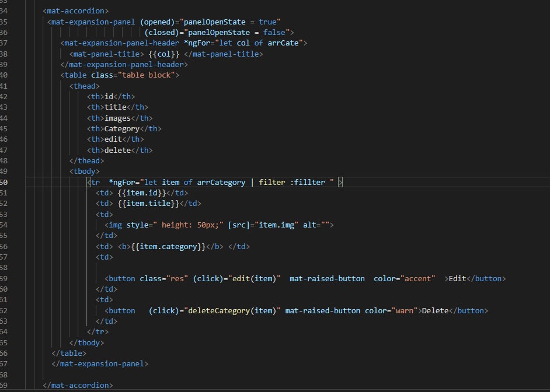Click closing mat-expansion-panel-header tag
Image resolution: width=550 pixels, height=392 pixels.
point(124,64)
